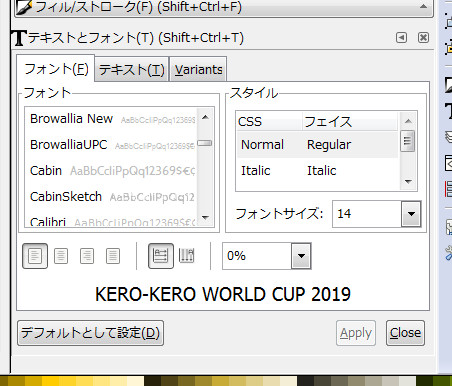Switch to the フォント(F) tab
This screenshot has height=386, width=452.
point(56,69)
